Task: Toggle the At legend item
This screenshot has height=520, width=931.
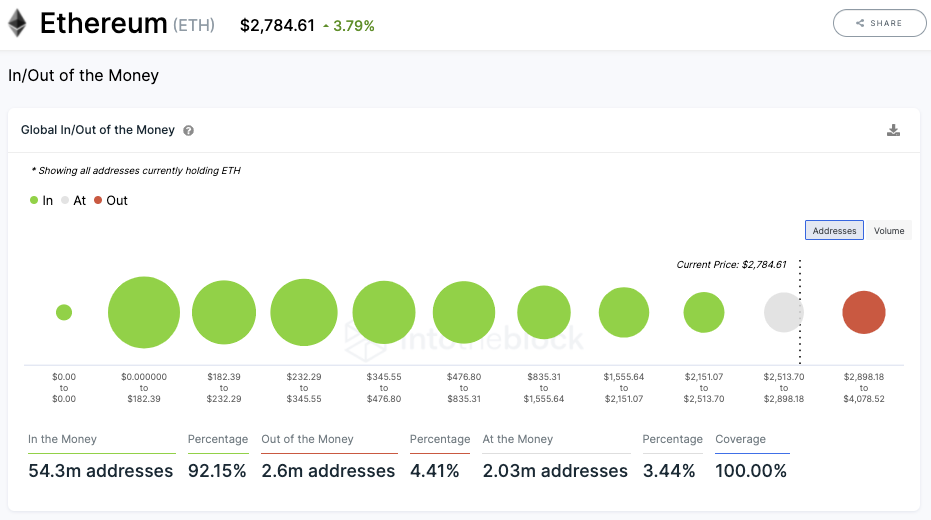Action: 74,201
